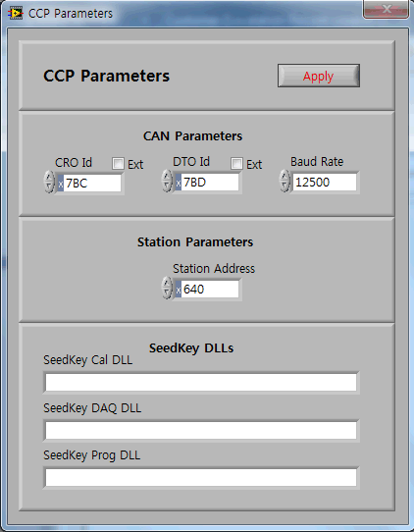Open Station Address radix selector
The image size is (414, 532).
pyautogui.click(x=178, y=290)
